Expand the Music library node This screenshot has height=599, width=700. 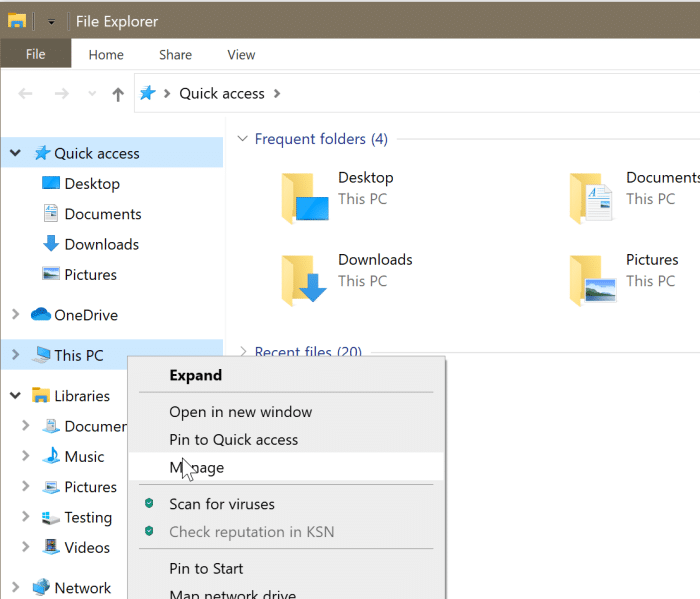[25, 456]
